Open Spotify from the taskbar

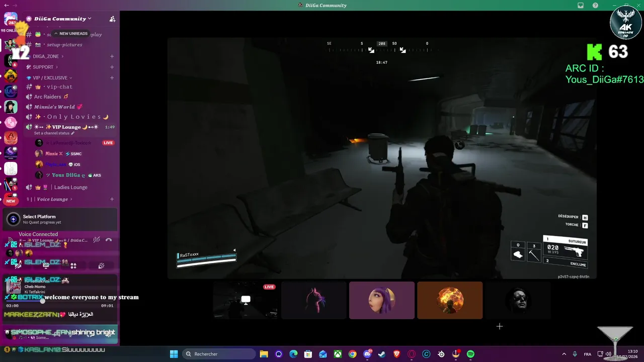point(470,354)
